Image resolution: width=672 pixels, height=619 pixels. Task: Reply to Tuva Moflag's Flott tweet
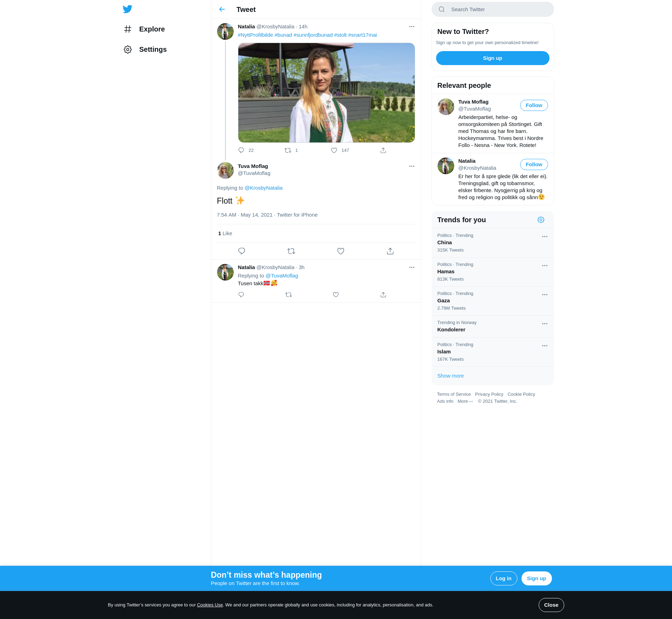[241, 251]
